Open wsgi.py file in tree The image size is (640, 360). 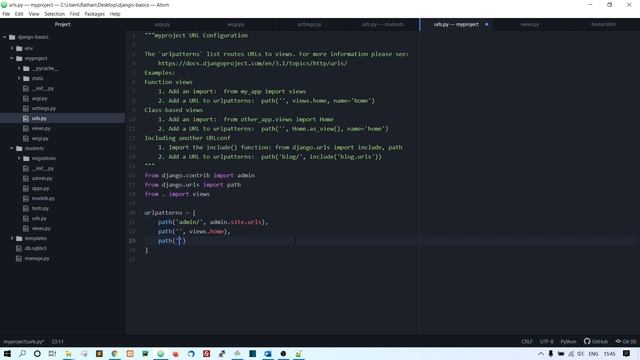point(40,138)
